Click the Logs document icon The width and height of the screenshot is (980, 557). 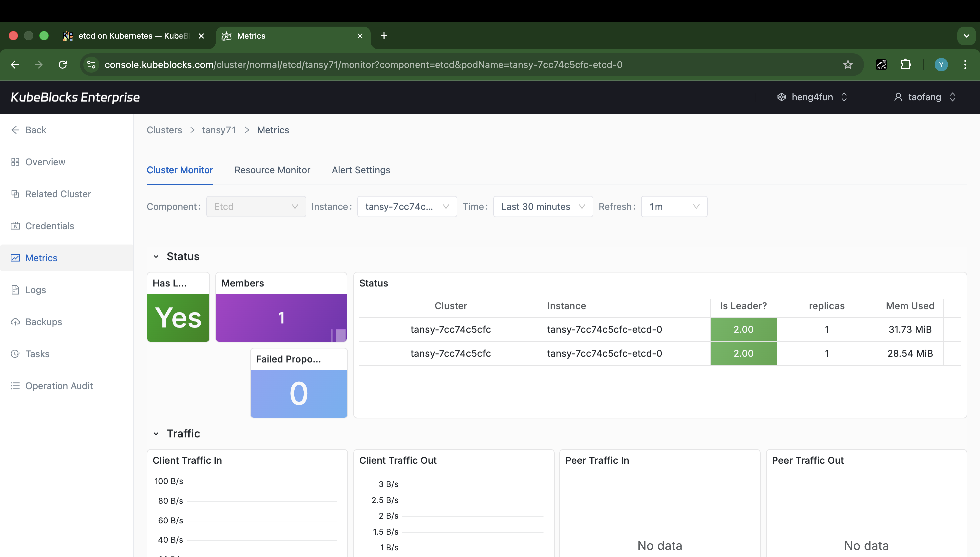(15, 290)
